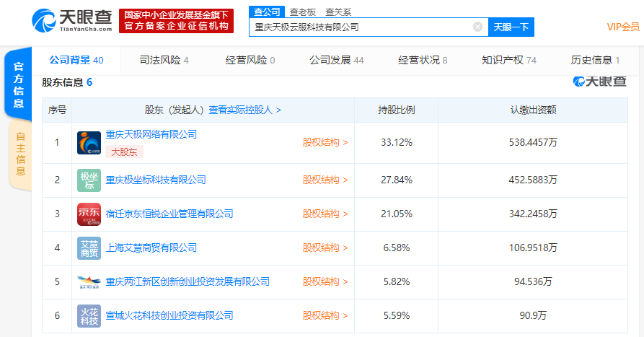
Task: Click the company name search field
Action: click(361, 27)
